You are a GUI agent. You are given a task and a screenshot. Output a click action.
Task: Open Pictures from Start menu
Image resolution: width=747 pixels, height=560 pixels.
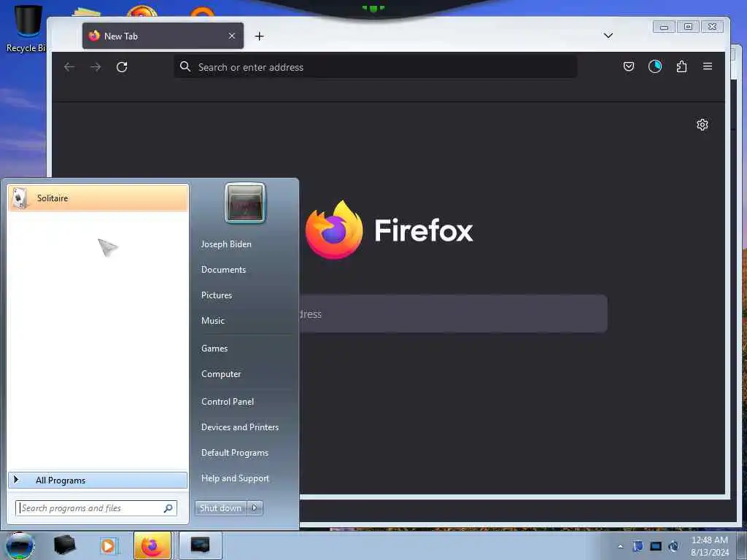[x=217, y=295]
